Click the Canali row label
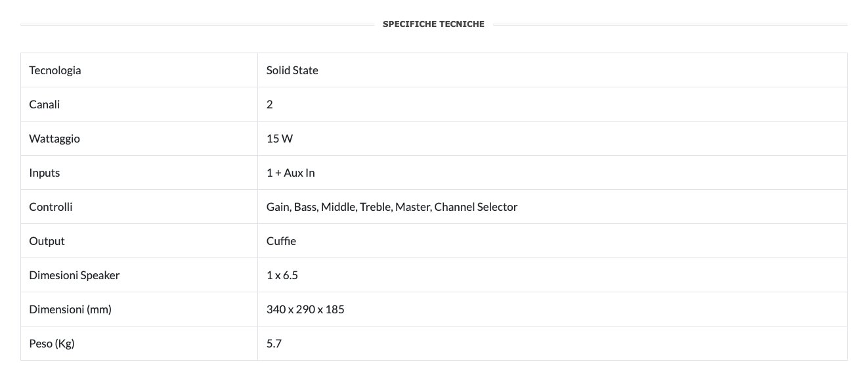The image size is (868, 381). tap(45, 104)
